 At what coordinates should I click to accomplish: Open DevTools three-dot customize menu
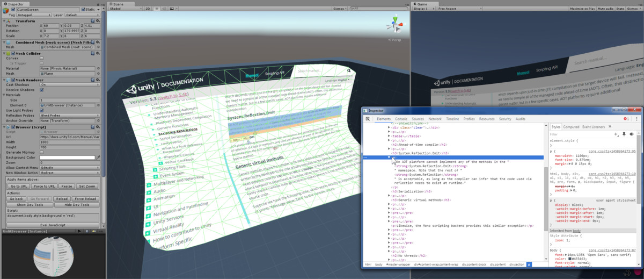click(x=636, y=119)
